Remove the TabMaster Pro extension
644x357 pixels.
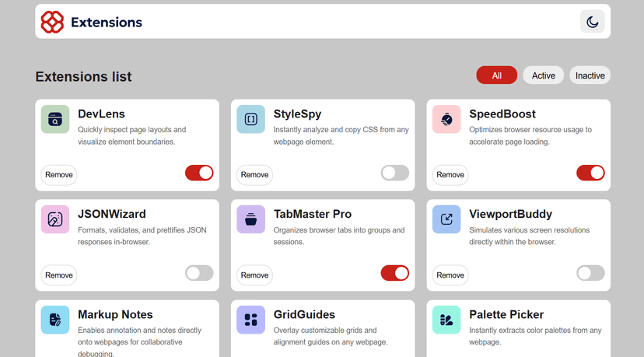point(254,275)
